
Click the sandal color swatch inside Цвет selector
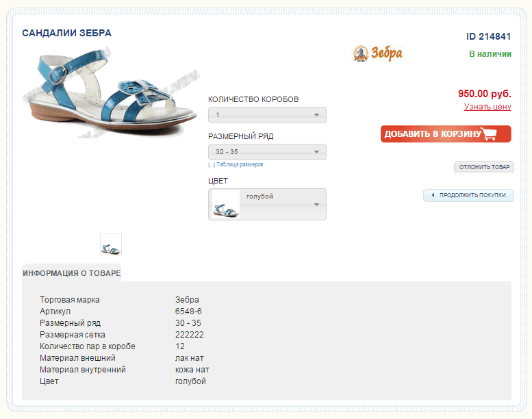(x=226, y=204)
